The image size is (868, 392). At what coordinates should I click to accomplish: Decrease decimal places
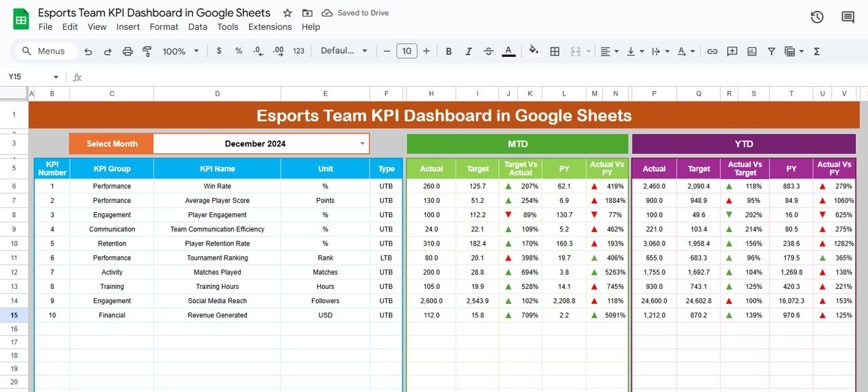[258, 51]
